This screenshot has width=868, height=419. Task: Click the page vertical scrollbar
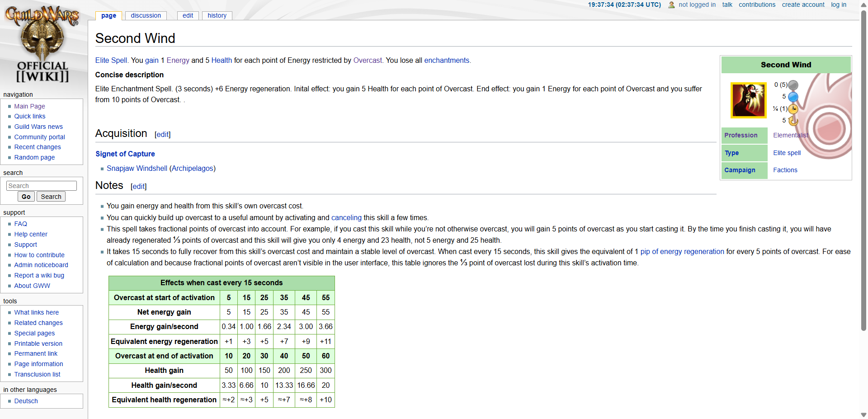coord(863,171)
